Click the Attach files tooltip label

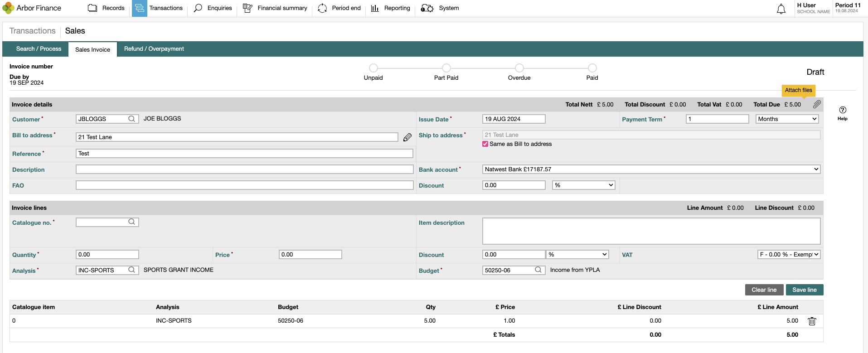tap(799, 90)
